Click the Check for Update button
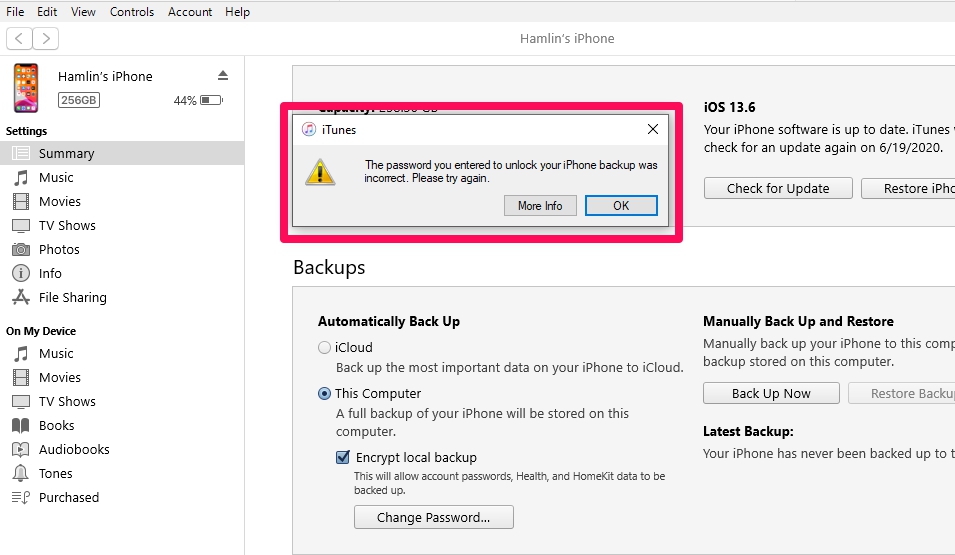Screen dimensions: 955x555 778,188
